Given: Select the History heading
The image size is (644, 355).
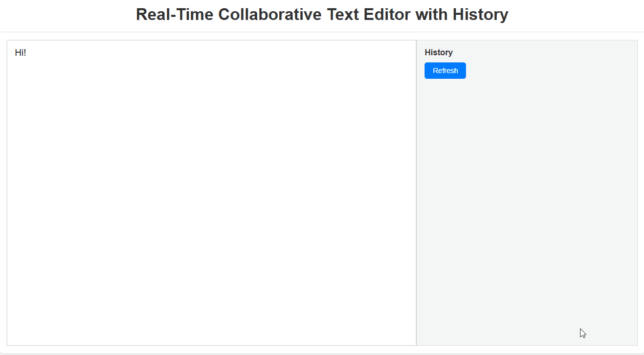Looking at the screenshot, I should click(x=438, y=52).
